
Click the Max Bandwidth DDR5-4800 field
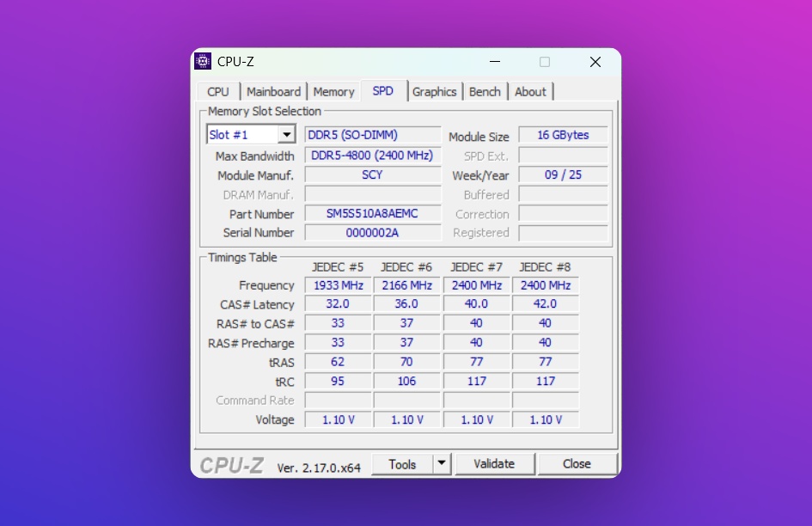pyautogui.click(x=373, y=156)
